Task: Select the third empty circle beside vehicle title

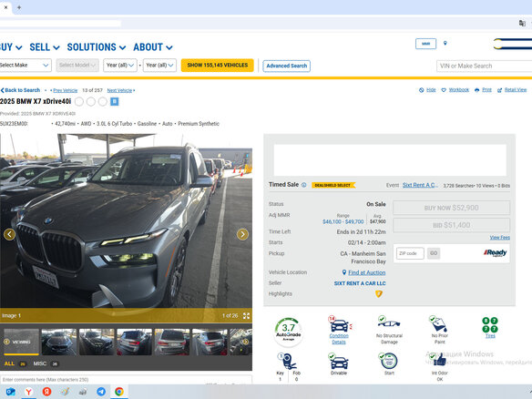Action: [x=103, y=101]
